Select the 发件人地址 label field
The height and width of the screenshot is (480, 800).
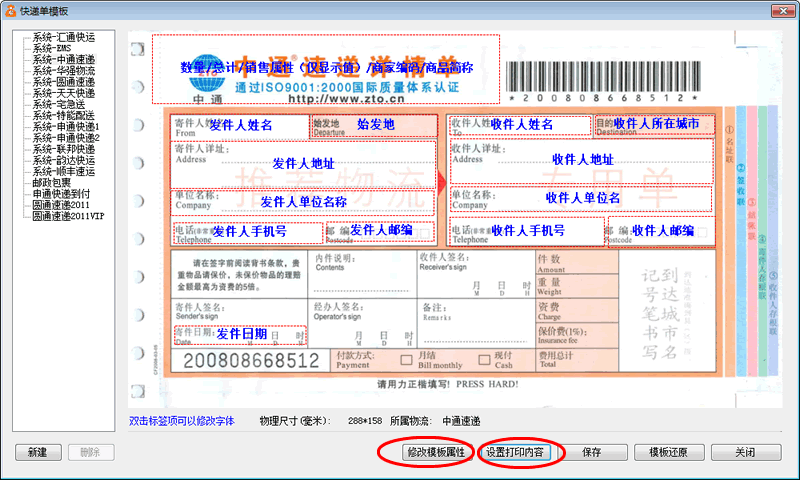point(303,164)
